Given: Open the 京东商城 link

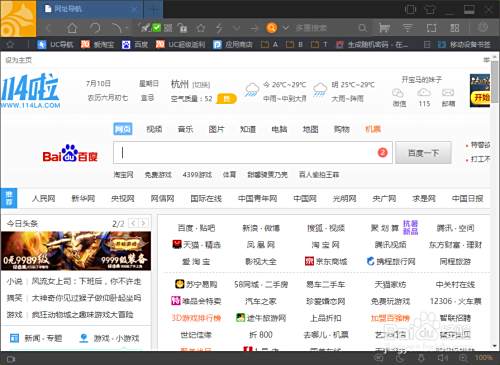Looking at the screenshot, I should click(x=326, y=261).
